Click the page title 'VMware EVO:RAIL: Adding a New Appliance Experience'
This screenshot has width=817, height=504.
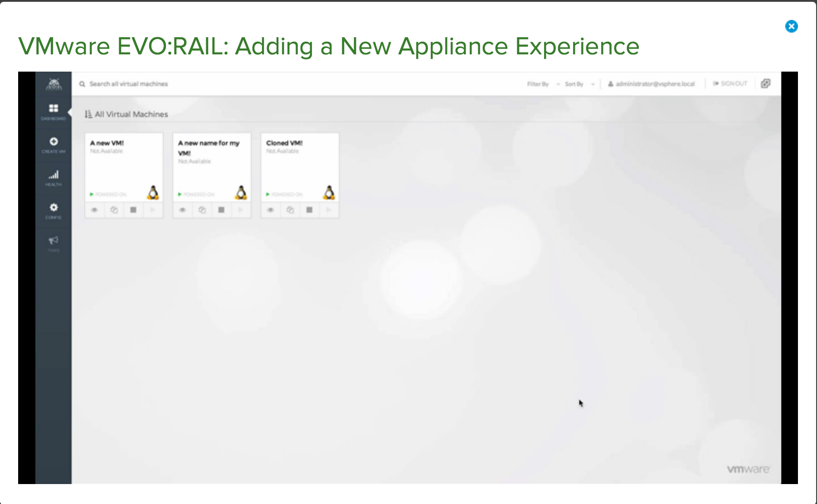point(329,46)
